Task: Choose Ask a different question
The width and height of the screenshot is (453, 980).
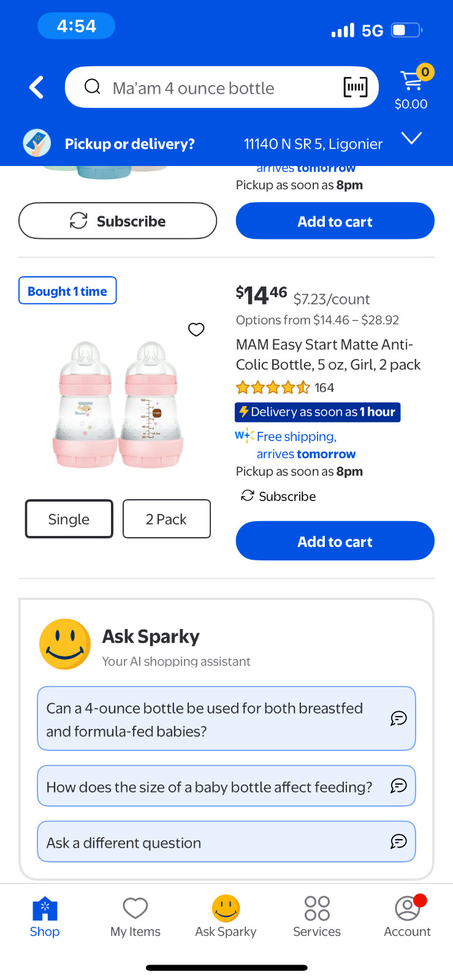Action: pos(227,842)
